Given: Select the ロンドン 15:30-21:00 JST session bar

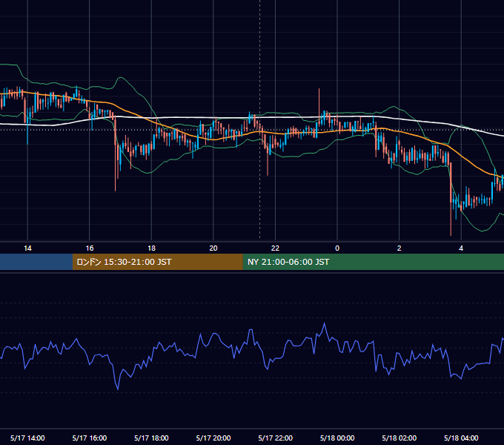Looking at the screenshot, I should click(157, 262).
